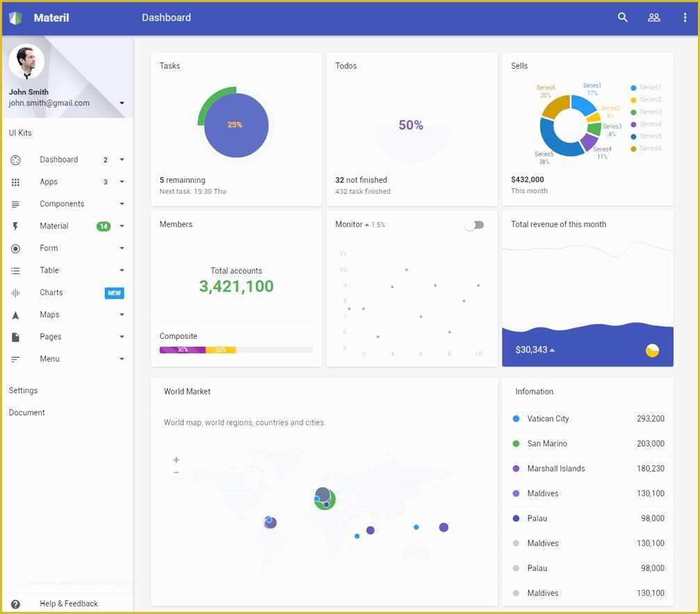Viewport: 700px width, 614px height.
Task: Zoom in the world map with plus
Action: 177,460
